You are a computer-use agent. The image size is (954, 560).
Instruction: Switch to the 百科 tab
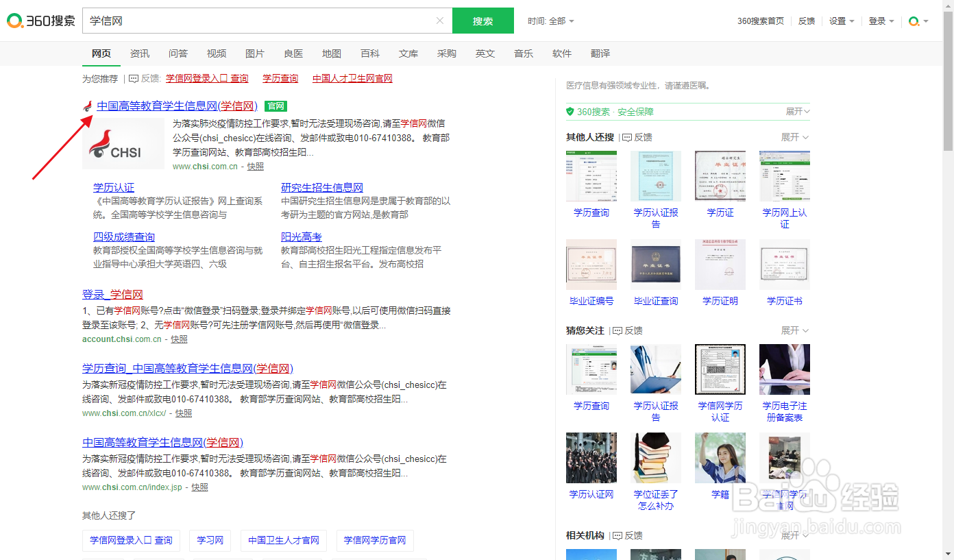pos(370,53)
